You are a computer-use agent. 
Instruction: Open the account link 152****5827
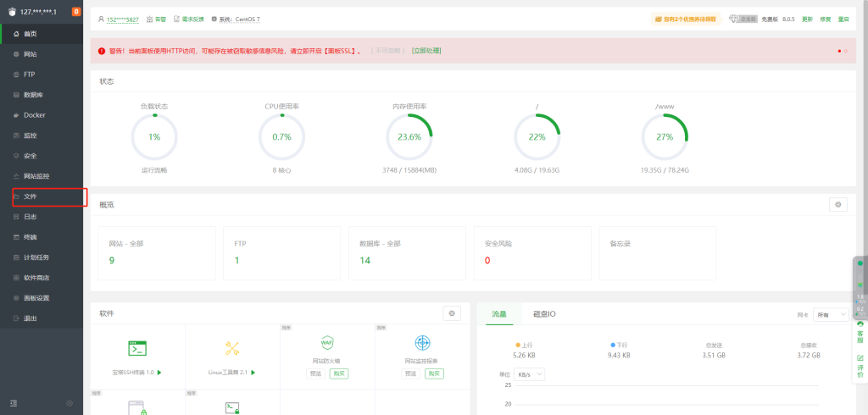pos(124,19)
